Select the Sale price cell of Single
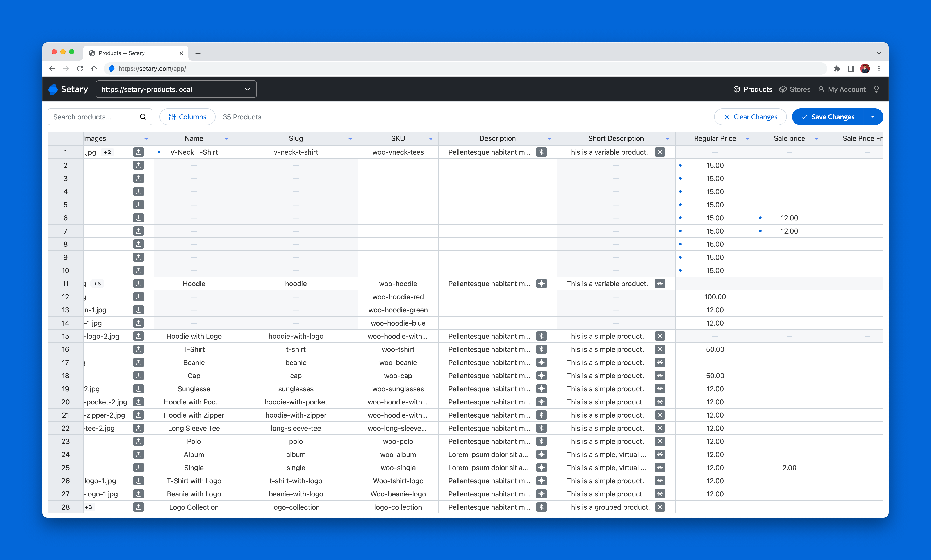The height and width of the screenshot is (560, 931). [x=789, y=468]
